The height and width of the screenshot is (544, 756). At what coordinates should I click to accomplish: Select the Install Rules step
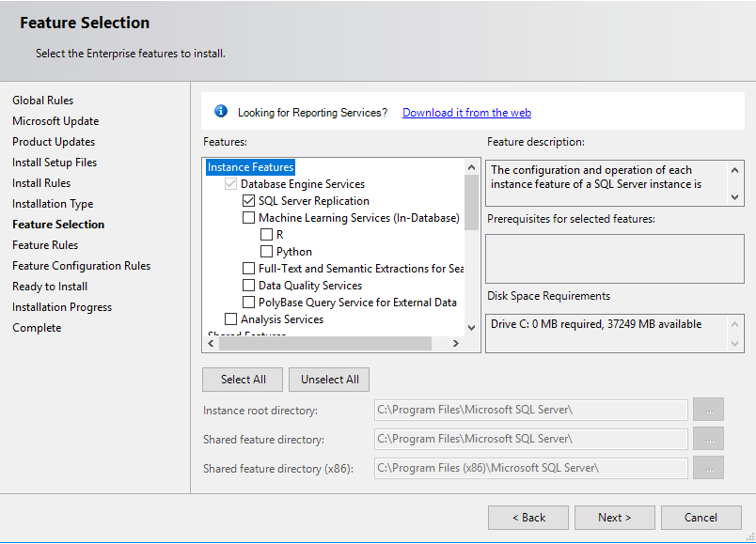(41, 183)
